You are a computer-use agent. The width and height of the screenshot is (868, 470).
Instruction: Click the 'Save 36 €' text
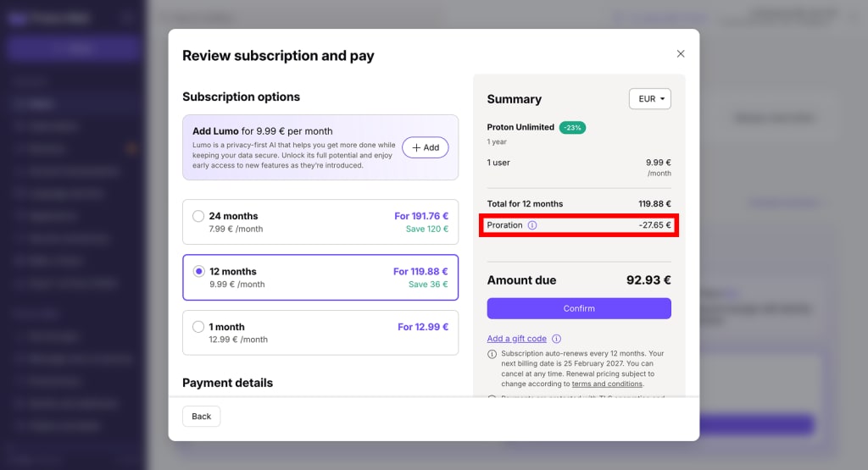click(428, 285)
